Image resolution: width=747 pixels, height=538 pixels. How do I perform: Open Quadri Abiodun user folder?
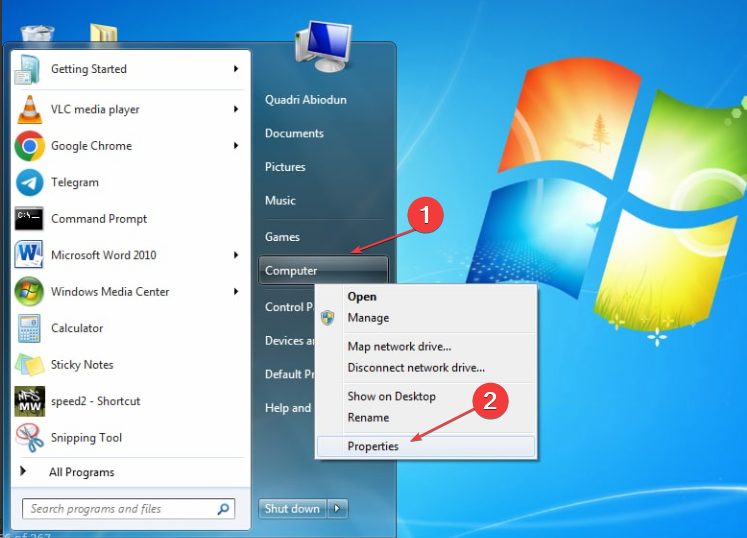coord(306,100)
